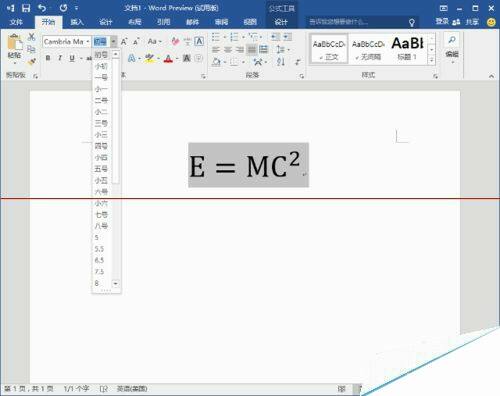The height and width of the screenshot is (396, 500).
Task: Apply the 无间隔 No Spacing style
Action: point(368,50)
